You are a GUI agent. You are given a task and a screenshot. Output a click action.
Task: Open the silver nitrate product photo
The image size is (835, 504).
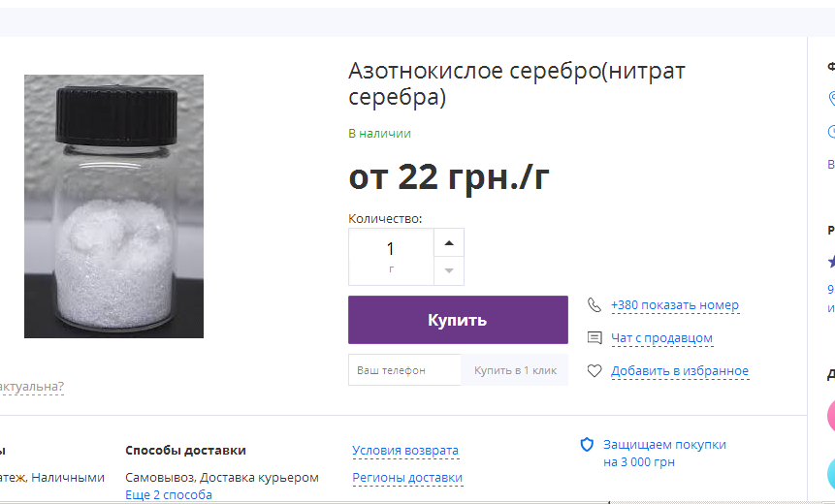coord(114,206)
